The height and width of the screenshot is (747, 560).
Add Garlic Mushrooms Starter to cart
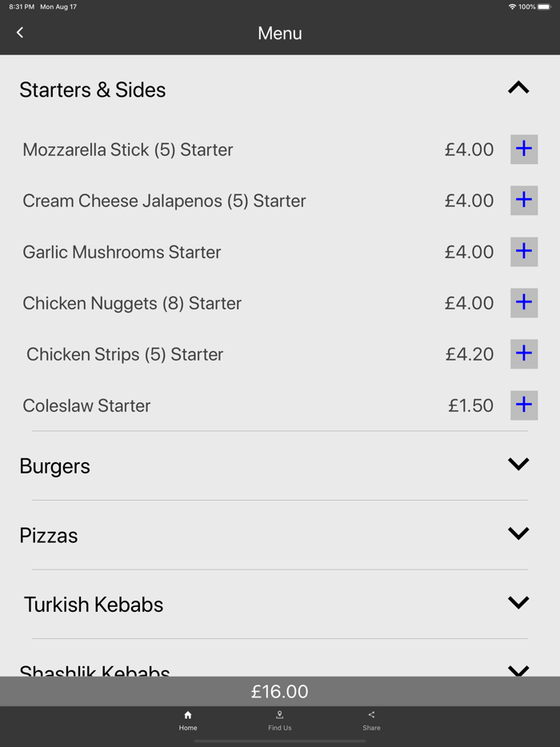click(x=524, y=251)
